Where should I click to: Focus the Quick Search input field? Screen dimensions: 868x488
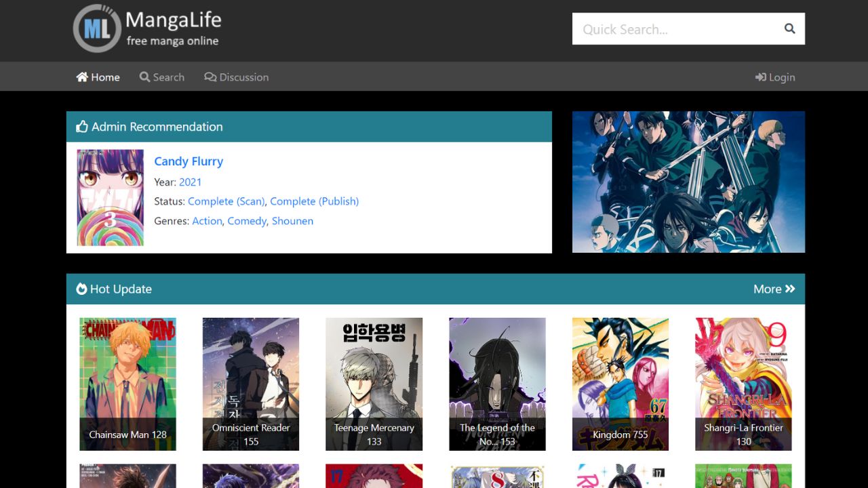(x=675, y=29)
